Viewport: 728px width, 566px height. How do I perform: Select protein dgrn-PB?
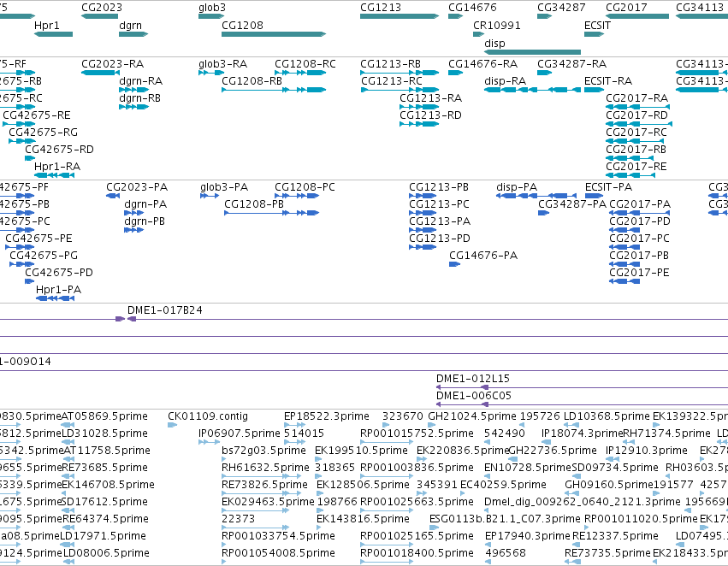pyautogui.click(x=145, y=221)
